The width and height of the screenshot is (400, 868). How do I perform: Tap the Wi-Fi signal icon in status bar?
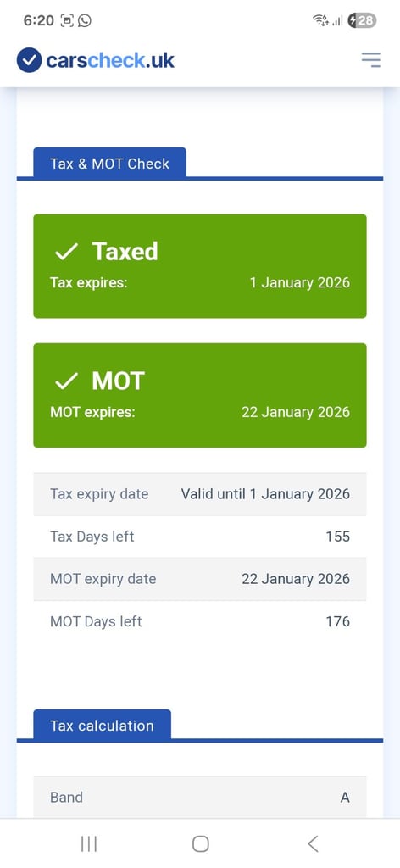point(321,21)
